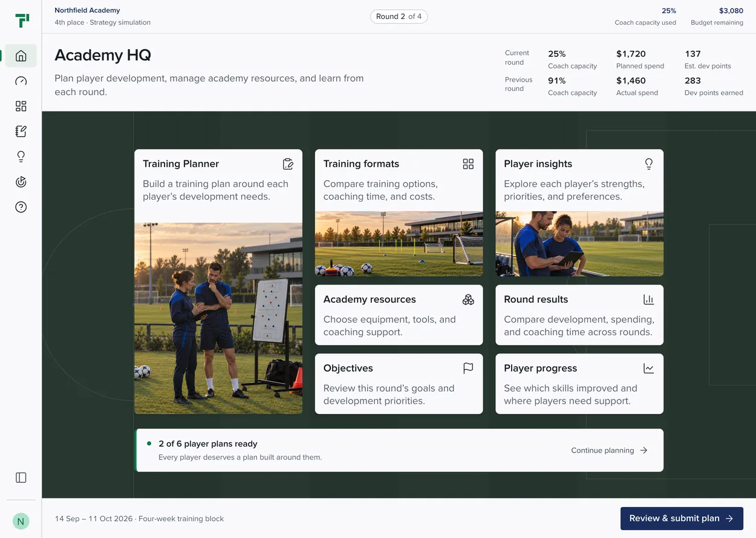Screen dimensions: 756x538
Task: Click grid icon on Training formats card
Action: pyautogui.click(x=468, y=164)
